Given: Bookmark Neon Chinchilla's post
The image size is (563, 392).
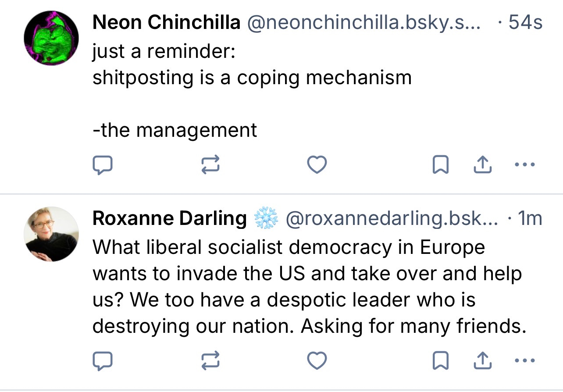Looking at the screenshot, I should coord(440,165).
